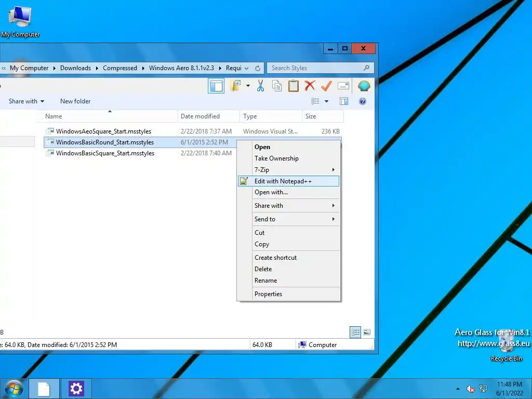Image resolution: width=532 pixels, height=399 pixels.
Task: Expand arrow after Downloads in breadcrumb
Action: point(97,68)
